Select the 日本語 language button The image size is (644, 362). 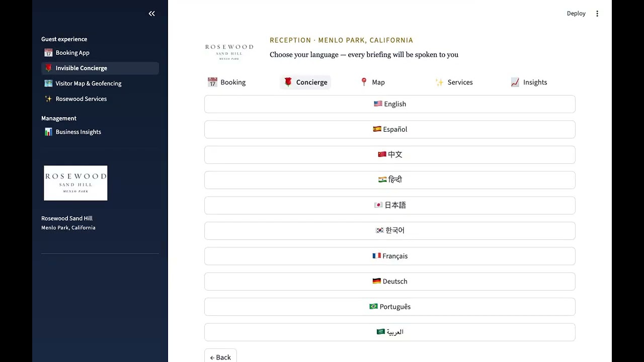(390, 205)
